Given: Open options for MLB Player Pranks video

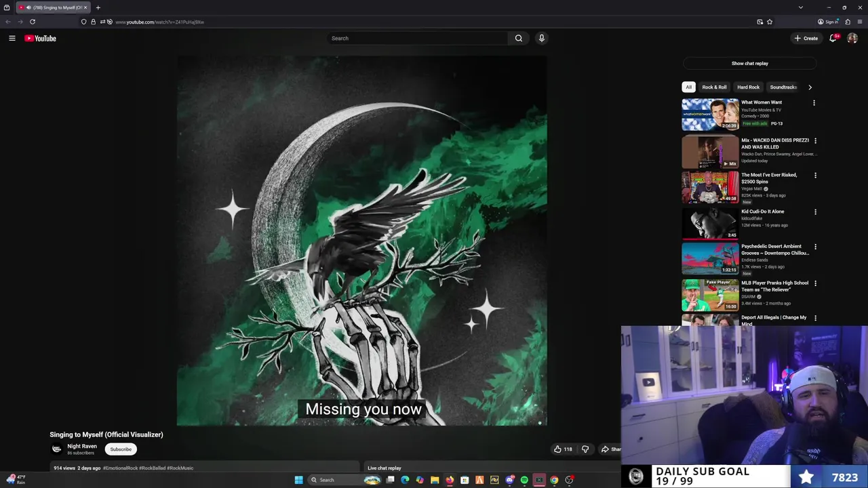Looking at the screenshot, I should click(x=815, y=283).
